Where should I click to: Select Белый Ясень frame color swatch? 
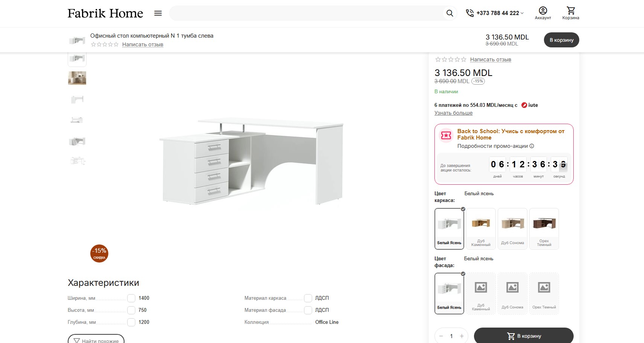449,229
